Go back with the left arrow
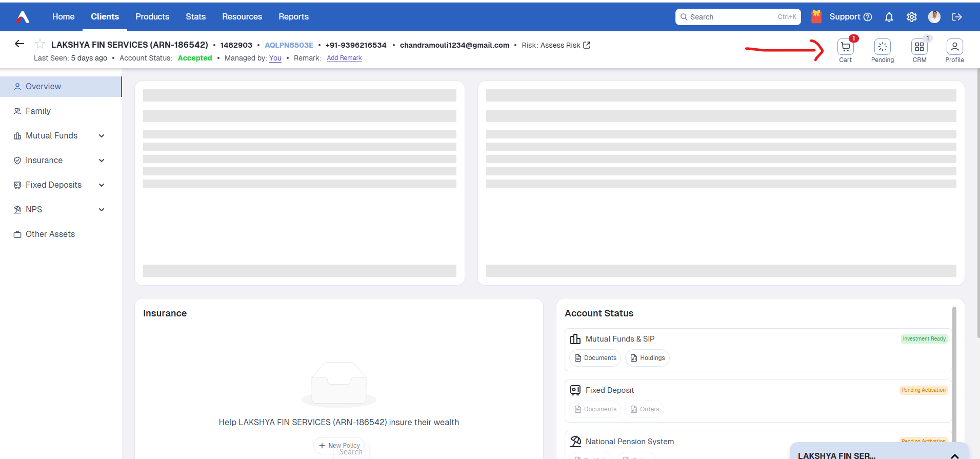 19,44
